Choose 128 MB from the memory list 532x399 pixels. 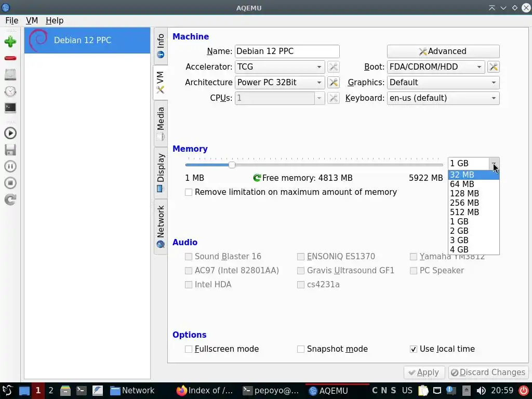(x=474, y=193)
